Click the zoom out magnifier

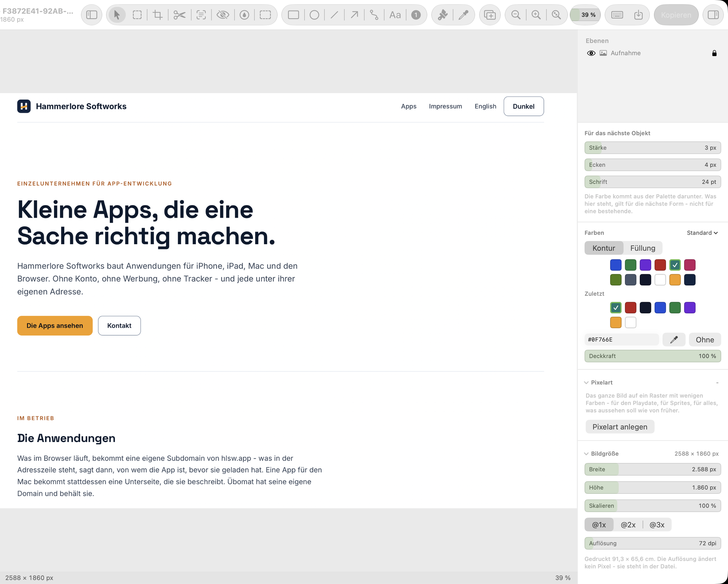(x=516, y=15)
